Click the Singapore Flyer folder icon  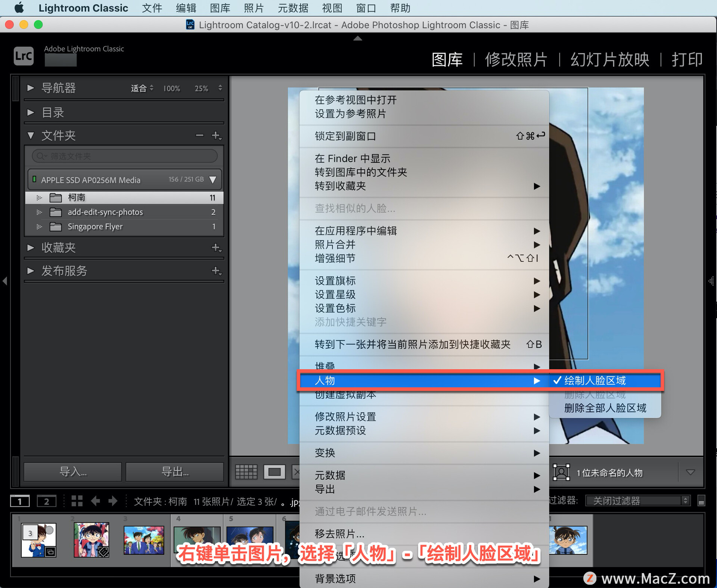56,227
